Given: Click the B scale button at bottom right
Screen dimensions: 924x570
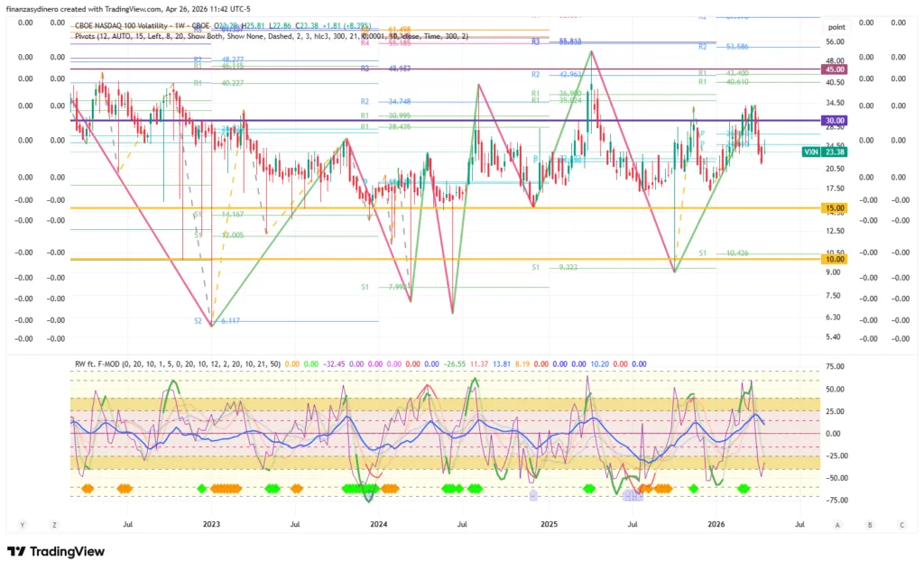Looking at the screenshot, I should 869,524.
